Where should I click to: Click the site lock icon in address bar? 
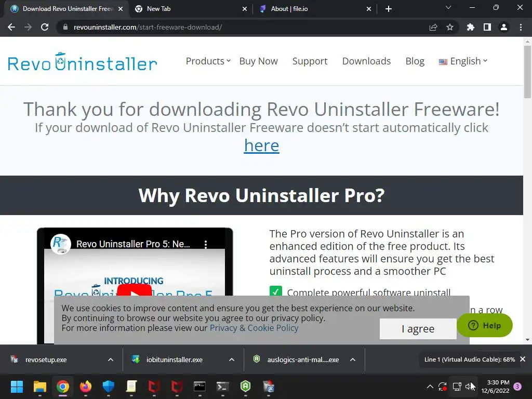tap(65, 27)
